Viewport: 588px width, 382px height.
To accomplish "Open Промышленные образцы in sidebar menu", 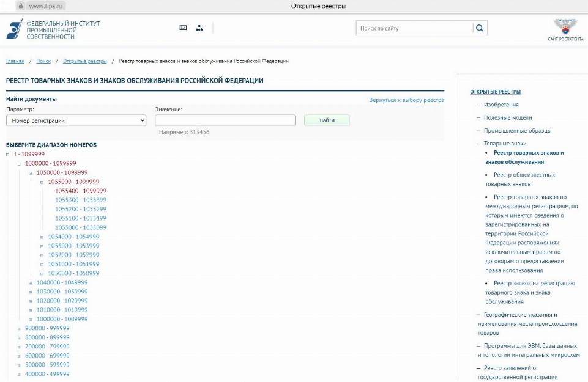I will point(517,130).
